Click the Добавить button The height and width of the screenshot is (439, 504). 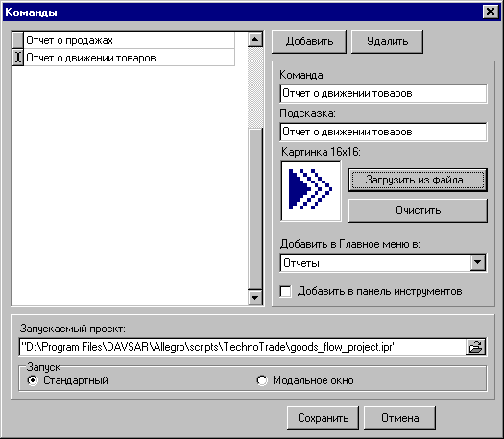(x=309, y=41)
